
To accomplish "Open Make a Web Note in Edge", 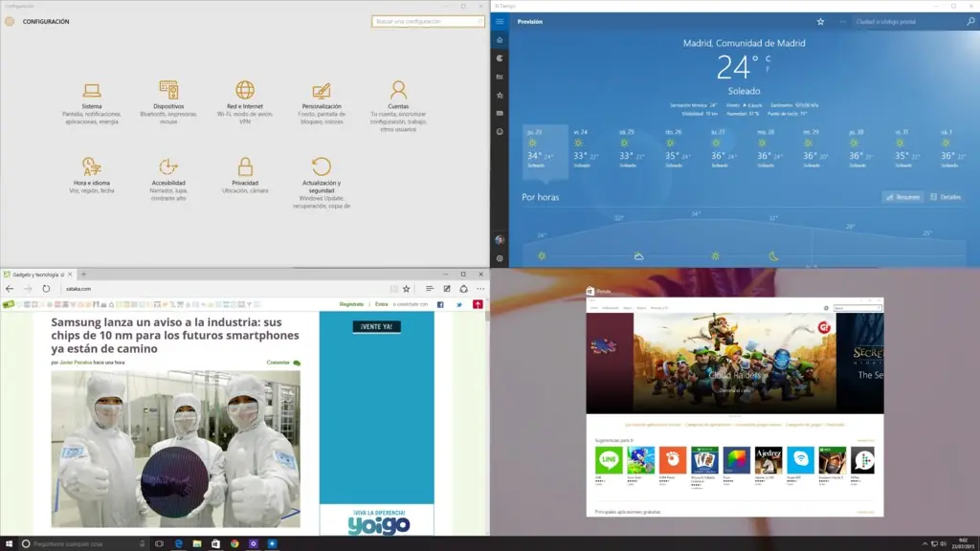I will click(x=447, y=288).
